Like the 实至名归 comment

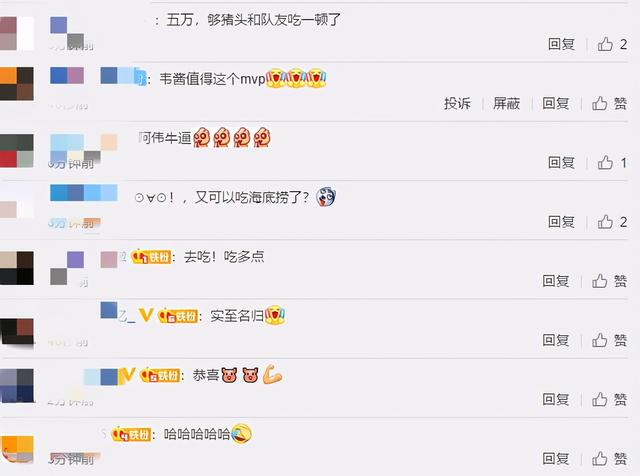(x=600, y=340)
